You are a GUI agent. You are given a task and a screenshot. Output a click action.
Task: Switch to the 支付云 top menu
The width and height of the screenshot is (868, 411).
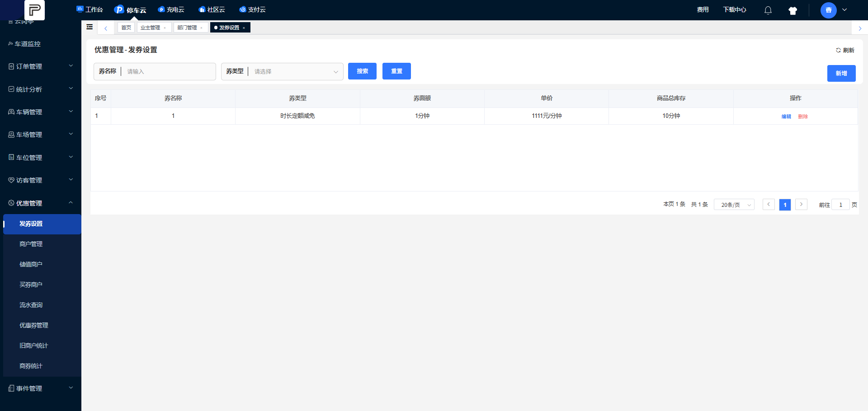(x=252, y=9)
